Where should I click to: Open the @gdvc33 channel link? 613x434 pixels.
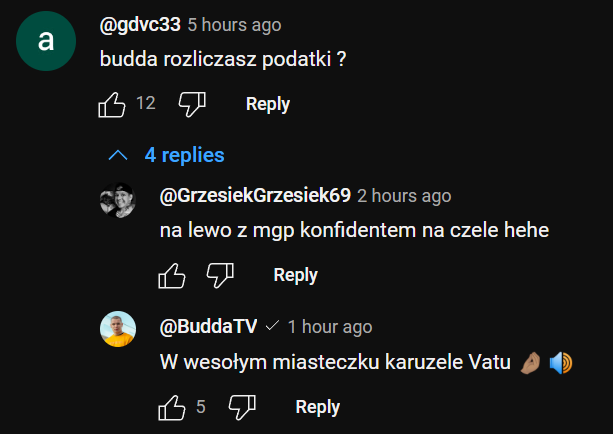(x=139, y=24)
